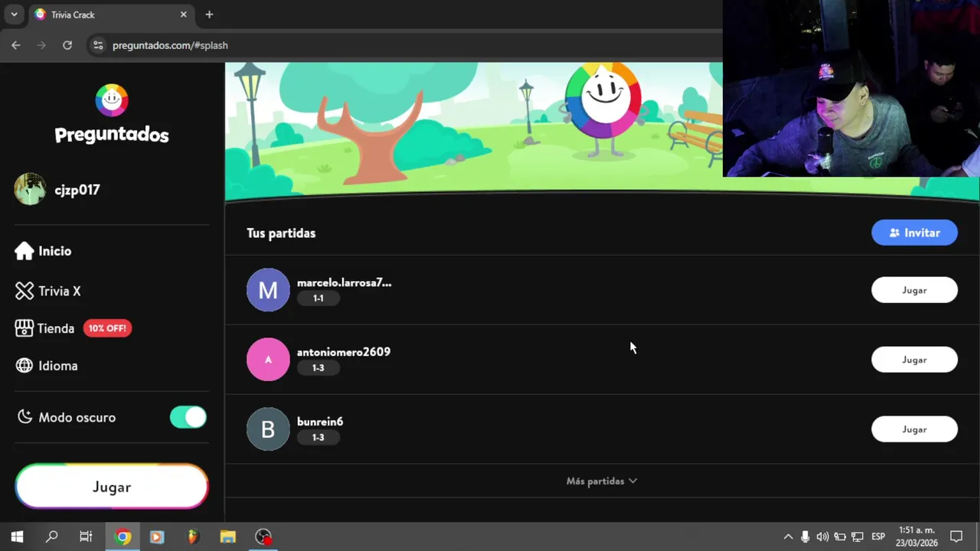Switch ESP input language indicator
980x551 pixels.
[878, 536]
